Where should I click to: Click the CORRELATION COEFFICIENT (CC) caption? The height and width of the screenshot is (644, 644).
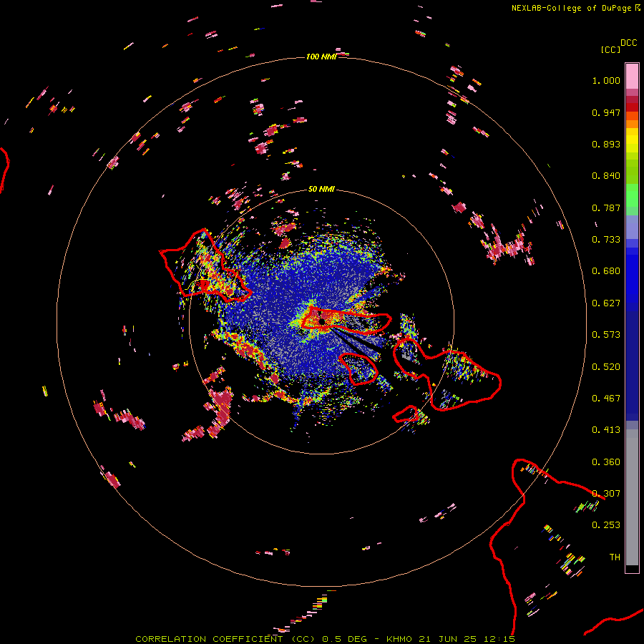[x=225, y=639]
